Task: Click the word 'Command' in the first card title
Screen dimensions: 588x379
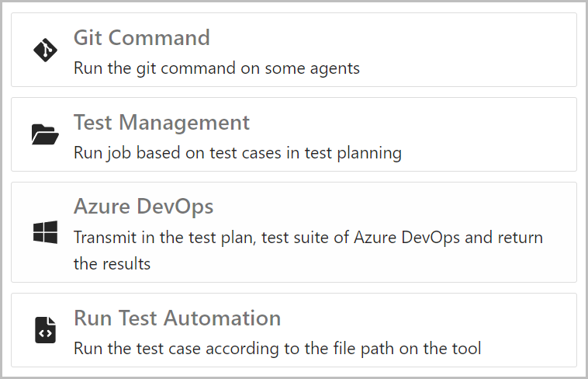Action: point(159,37)
